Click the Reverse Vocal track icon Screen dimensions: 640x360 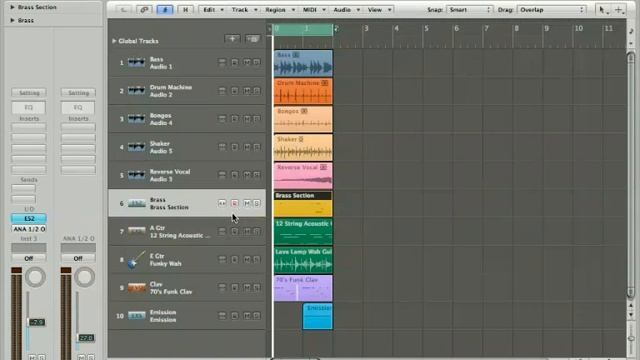click(136, 175)
